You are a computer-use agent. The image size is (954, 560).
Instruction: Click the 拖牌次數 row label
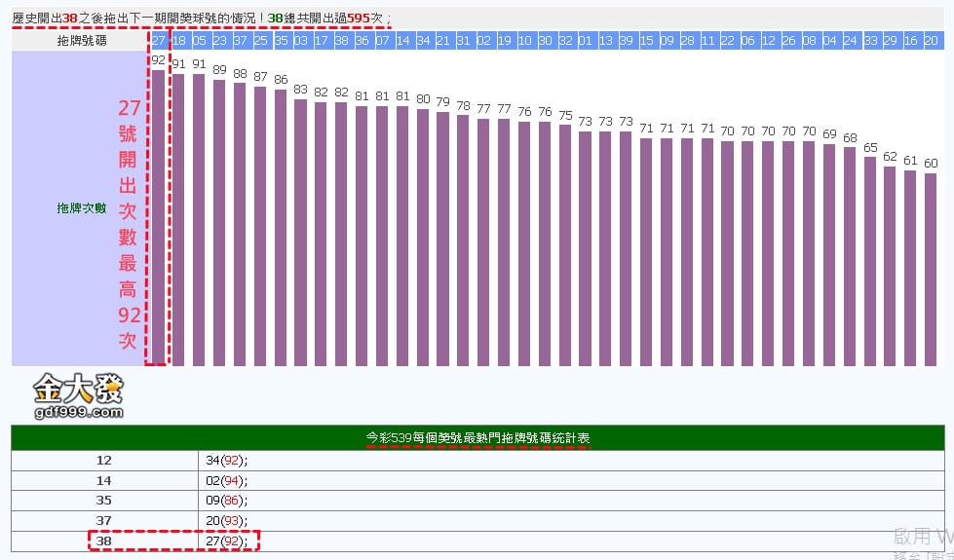[81, 208]
